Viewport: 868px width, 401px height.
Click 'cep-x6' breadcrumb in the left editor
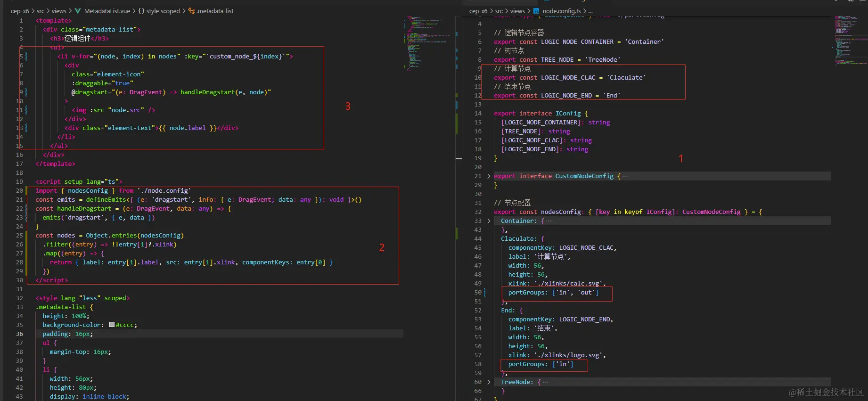point(20,11)
